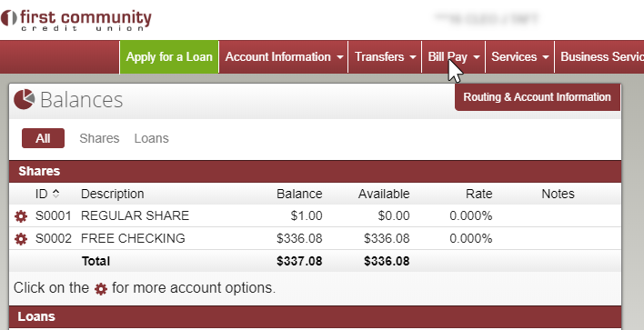The height and width of the screenshot is (330, 644).
Task: Select the All balances filter tab
Action: [x=43, y=138]
